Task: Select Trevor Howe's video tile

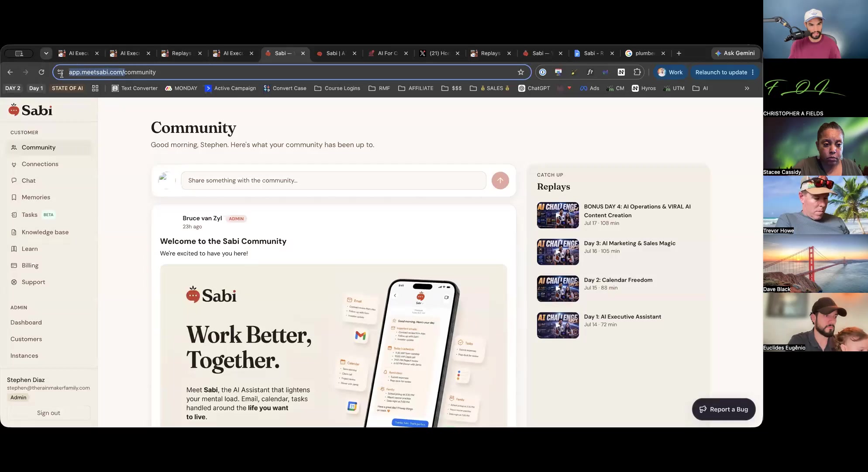Action: 816,205
